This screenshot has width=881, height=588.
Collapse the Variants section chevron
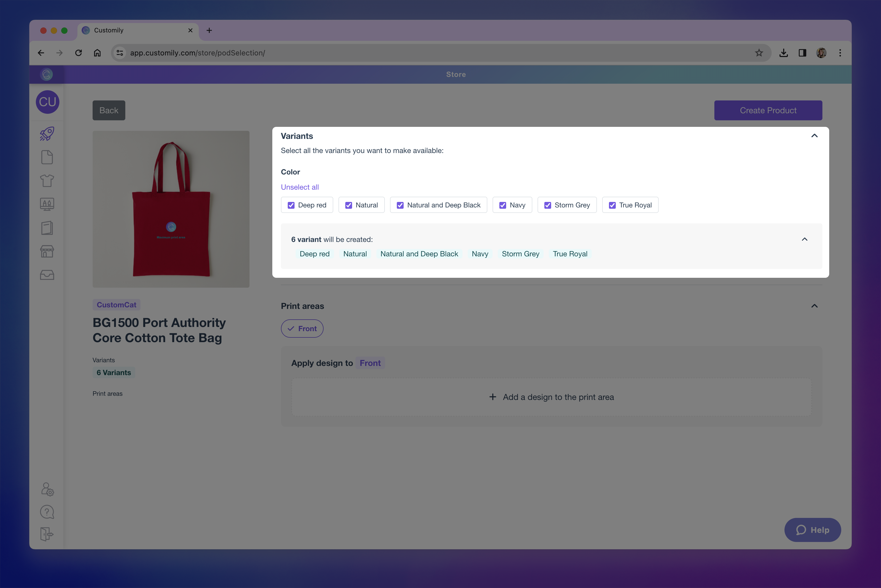pyautogui.click(x=814, y=136)
